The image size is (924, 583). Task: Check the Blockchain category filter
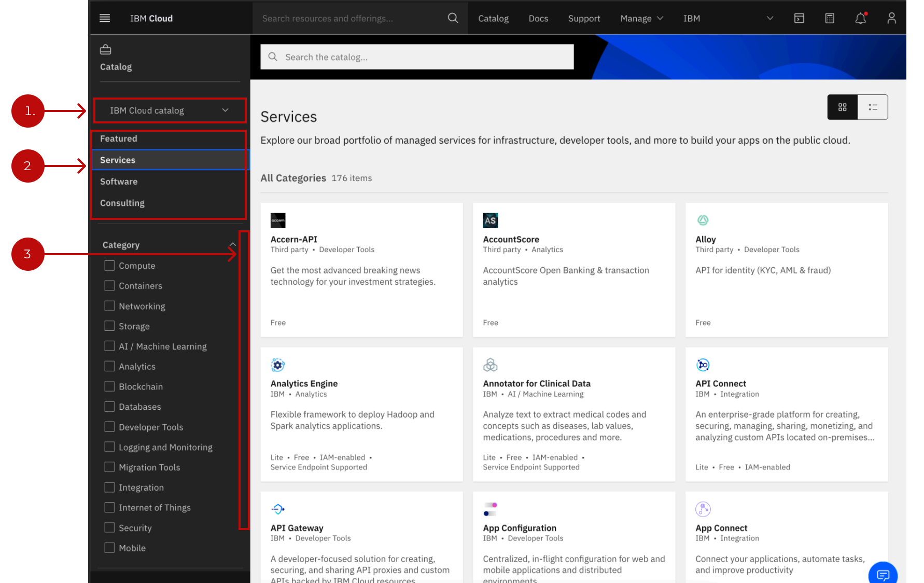[x=109, y=386]
